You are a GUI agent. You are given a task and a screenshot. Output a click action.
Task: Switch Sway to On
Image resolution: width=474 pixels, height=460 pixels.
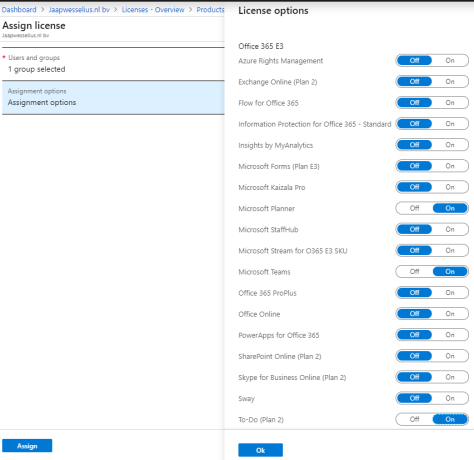(450, 398)
